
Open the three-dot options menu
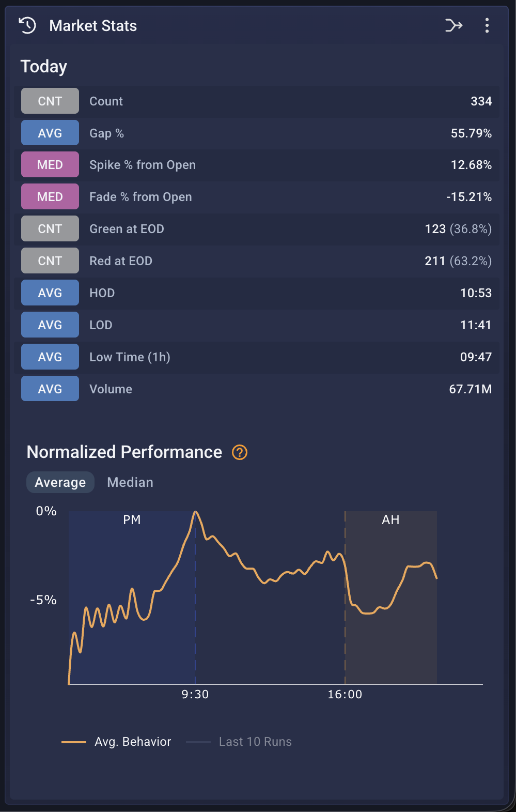point(487,25)
